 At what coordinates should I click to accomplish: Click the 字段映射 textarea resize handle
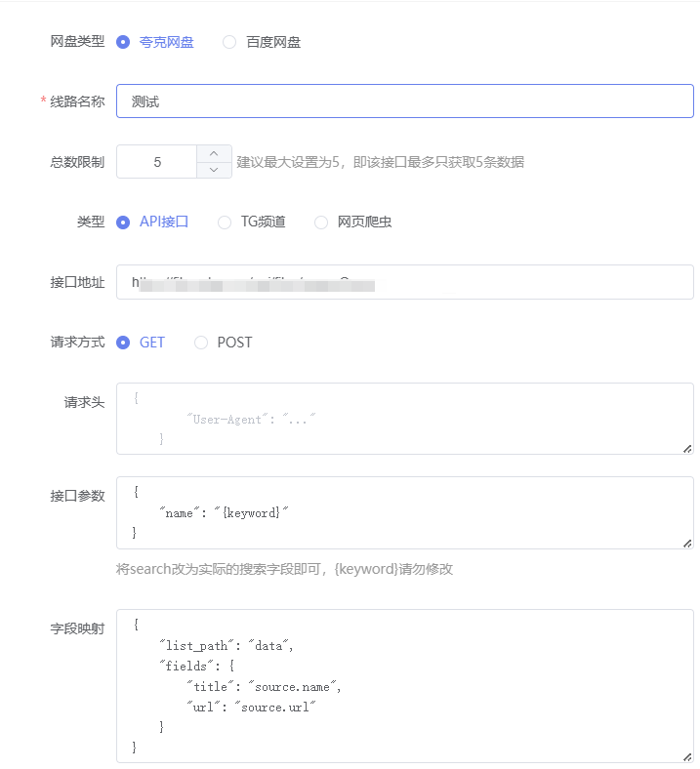coord(687,755)
